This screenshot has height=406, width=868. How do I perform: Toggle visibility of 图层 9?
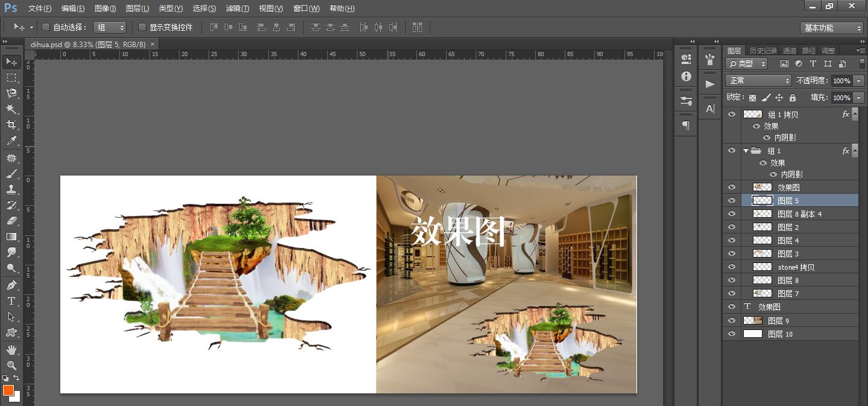pyautogui.click(x=732, y=320)
